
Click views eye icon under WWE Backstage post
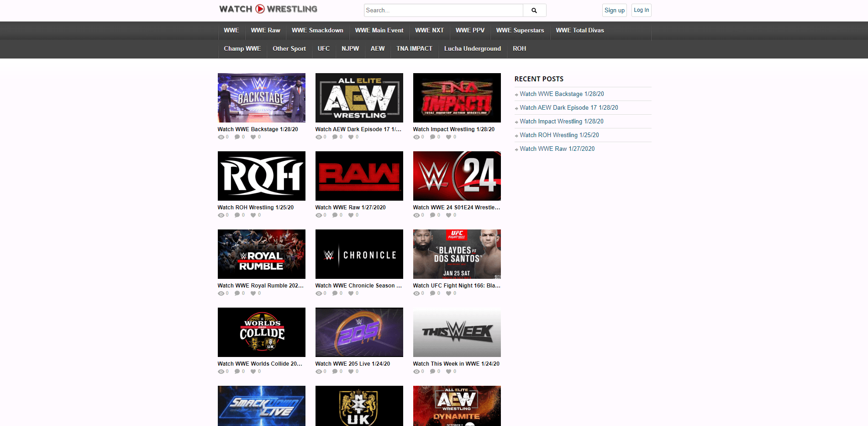coord(221,137)
